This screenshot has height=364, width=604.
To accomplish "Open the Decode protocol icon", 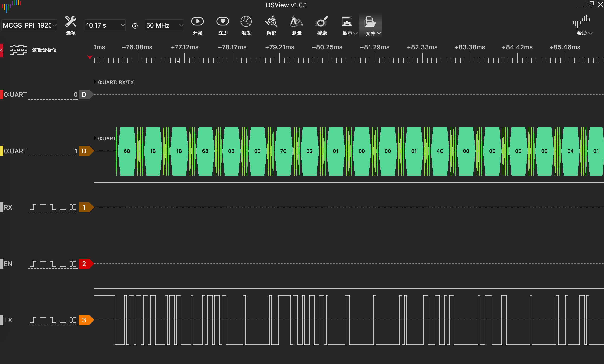I will pos(271,22).
